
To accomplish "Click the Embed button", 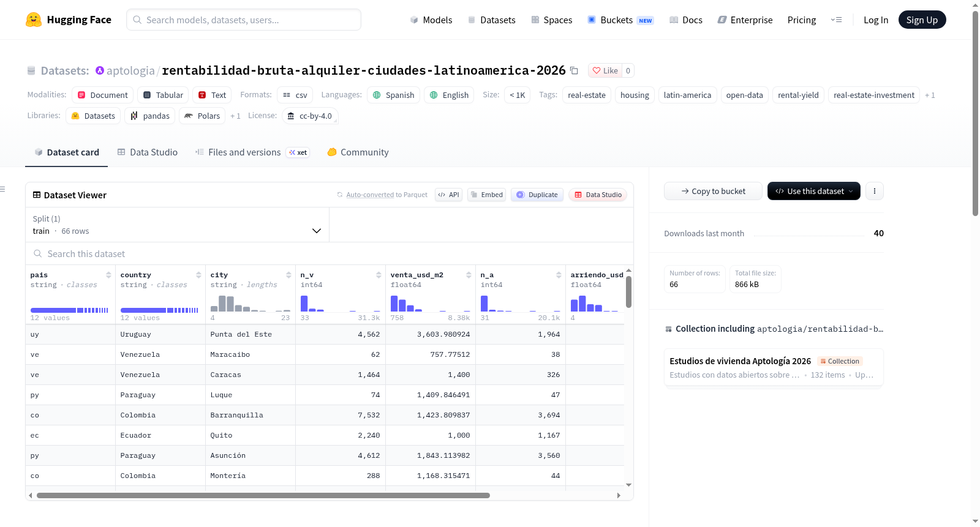I will coord(486,195).
